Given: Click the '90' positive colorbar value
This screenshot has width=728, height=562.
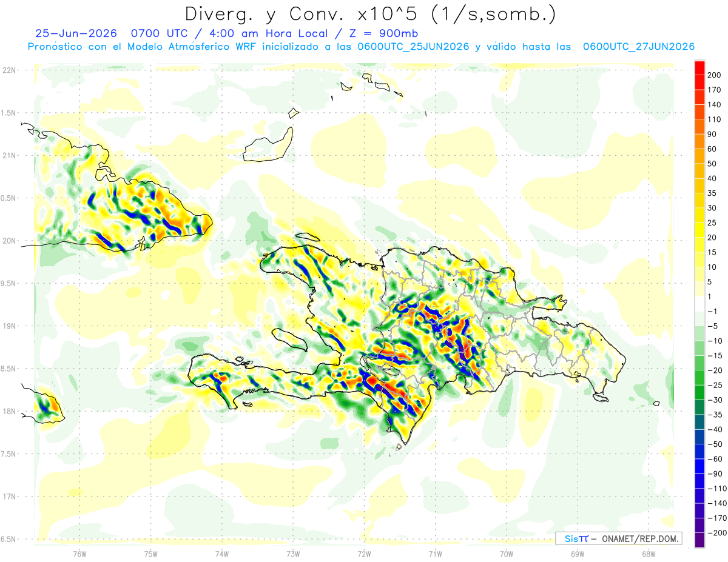Looking at the screenshot, I should pos(712,134).
